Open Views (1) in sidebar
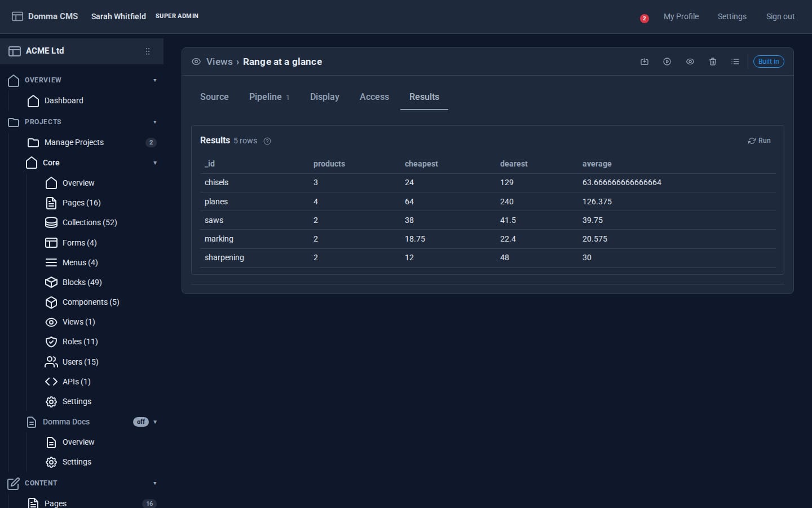 coord(78,322)
